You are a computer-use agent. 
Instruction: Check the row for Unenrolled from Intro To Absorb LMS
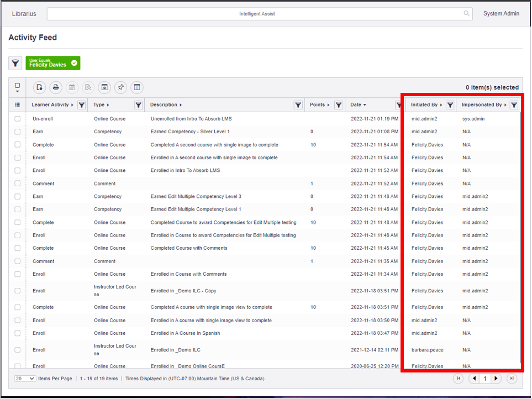pyautogui.click(x=17, y=118)
